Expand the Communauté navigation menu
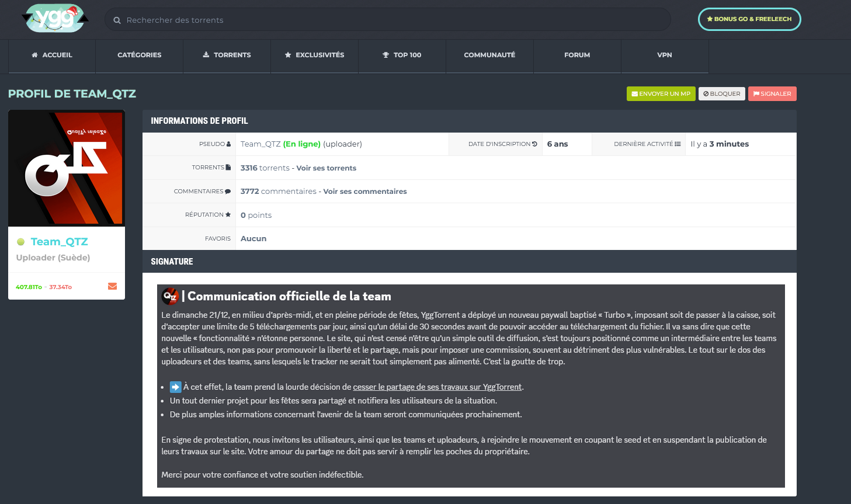The height and width of the screenshot is (504, 851). 489,55
